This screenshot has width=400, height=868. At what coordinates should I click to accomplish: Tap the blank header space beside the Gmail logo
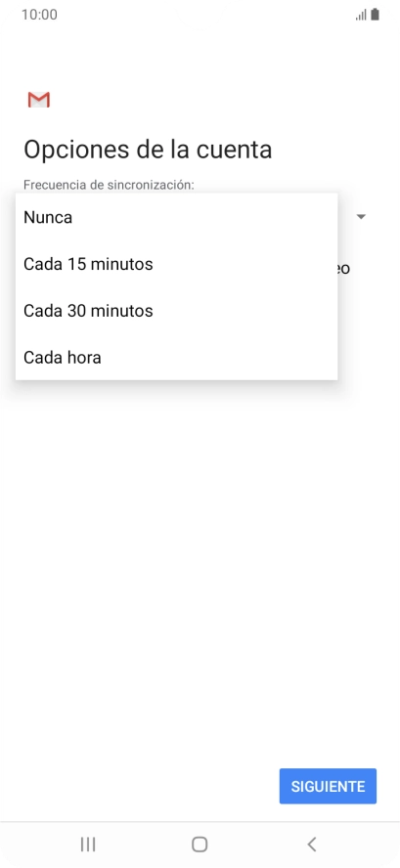click(x=222, y=100)
